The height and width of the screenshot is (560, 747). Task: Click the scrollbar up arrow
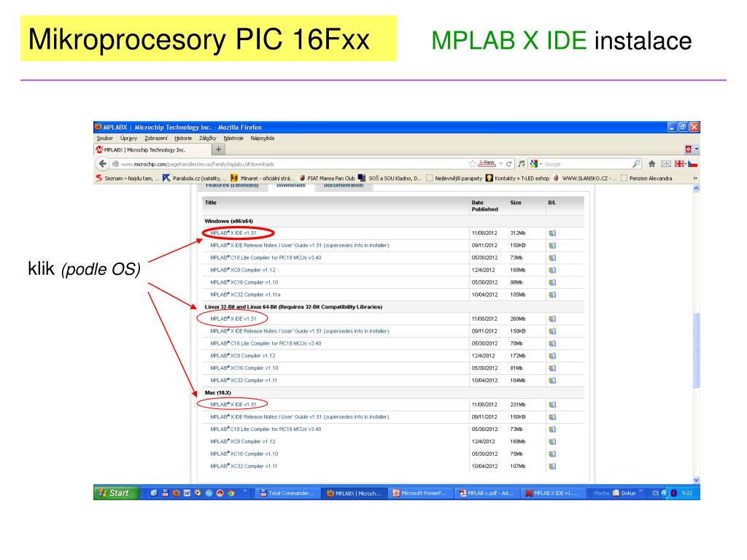[697, 189]
